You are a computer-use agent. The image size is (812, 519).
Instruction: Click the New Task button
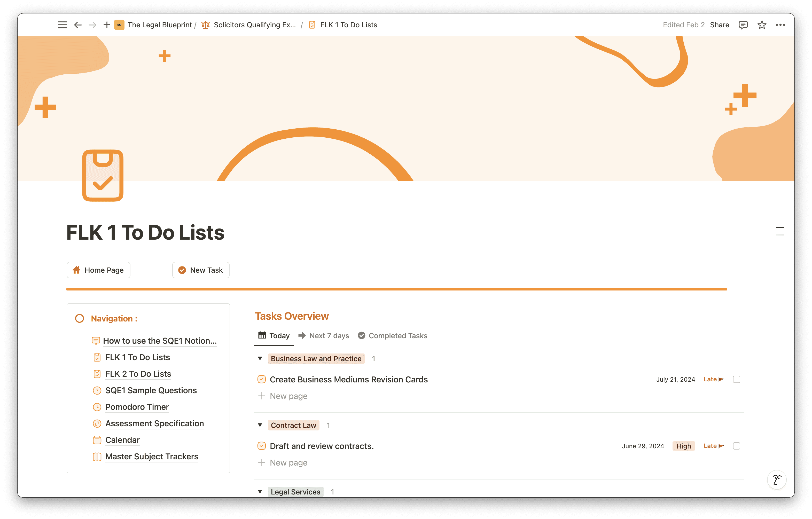(201, 270)
